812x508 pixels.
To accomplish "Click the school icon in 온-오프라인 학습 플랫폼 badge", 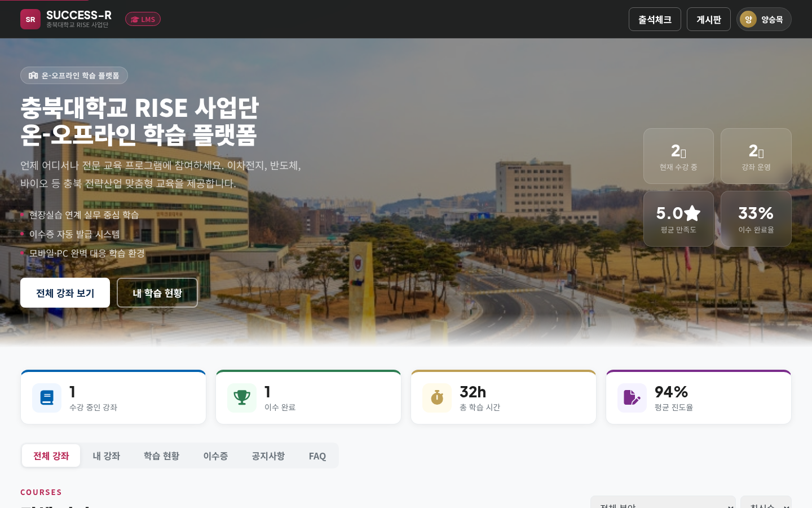I will coord(33,76).
